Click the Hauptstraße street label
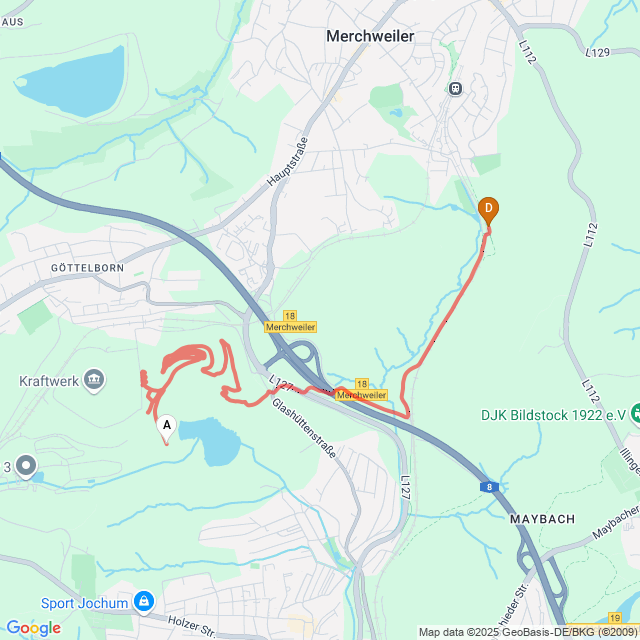Image resolution: width=640 pixels, height=640 pixels. (x=288, y=162)
